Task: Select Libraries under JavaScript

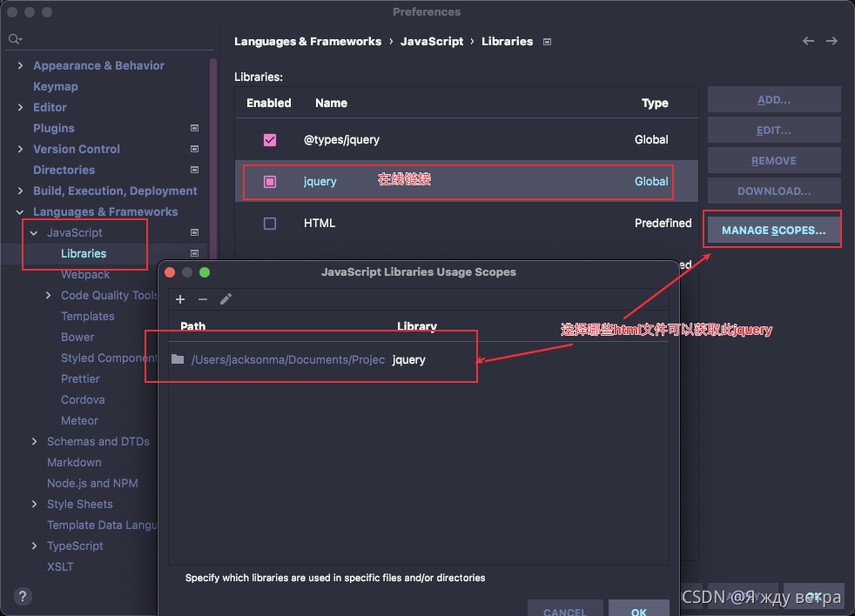Action: pos(84,253)
